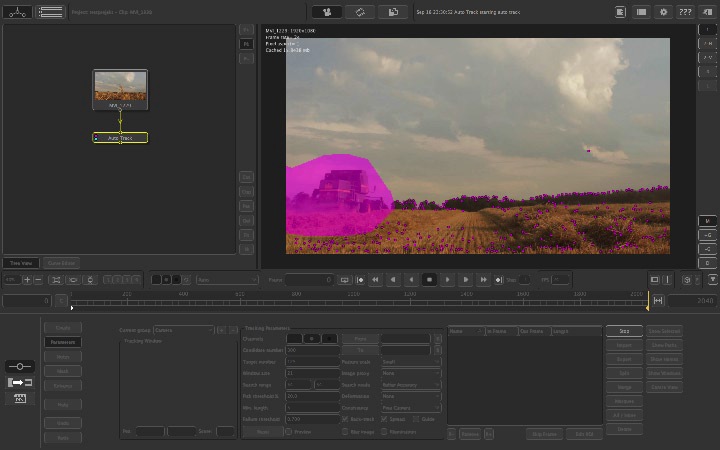The image size is (720, 450).
Task: Select the Parameters tab
Action: pyautogui.click(x=62, y=342)
